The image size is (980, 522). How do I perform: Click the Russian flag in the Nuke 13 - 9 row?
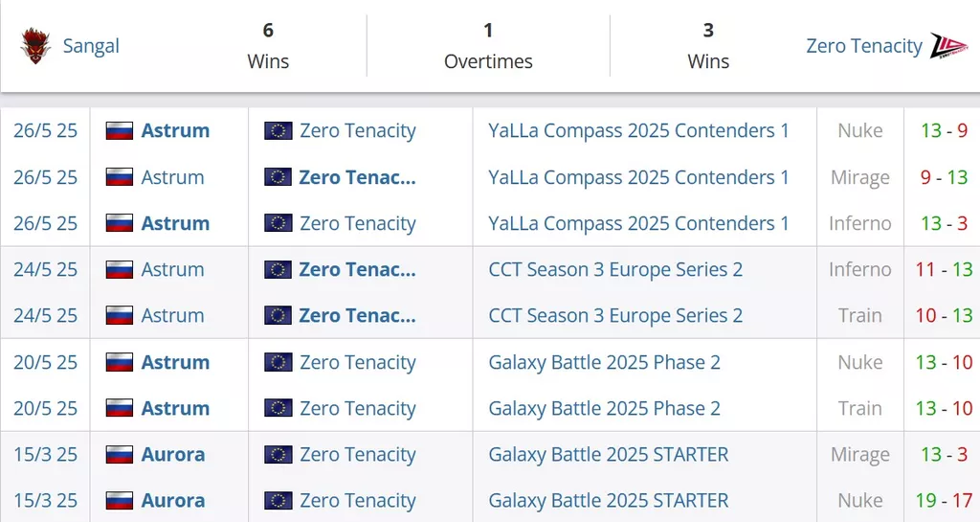point(120,130)
